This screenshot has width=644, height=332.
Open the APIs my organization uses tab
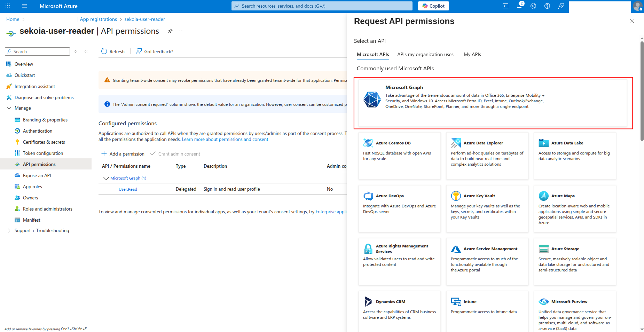(425, 54)
